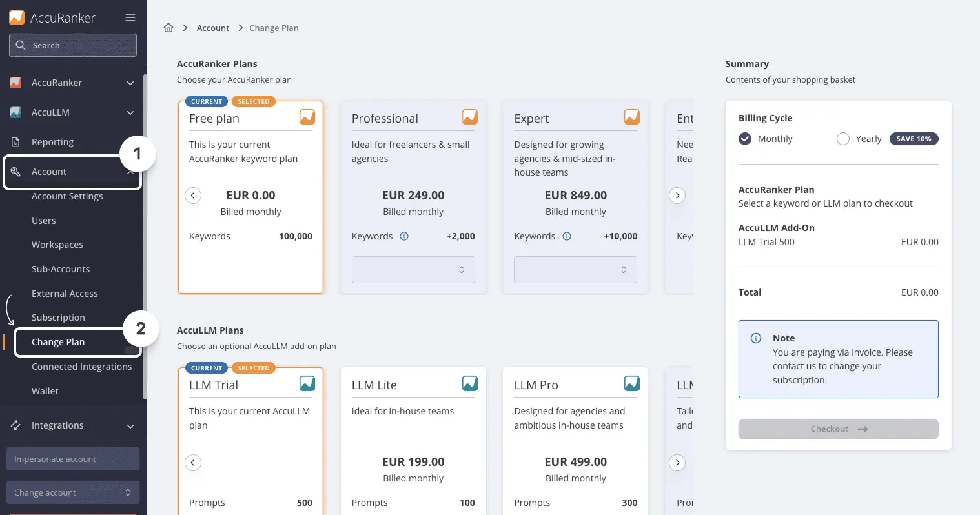Open the Wallet page in the sidebar
Image resolution: width=980 pixels, height=515 pixels.
tap(45, 391)
